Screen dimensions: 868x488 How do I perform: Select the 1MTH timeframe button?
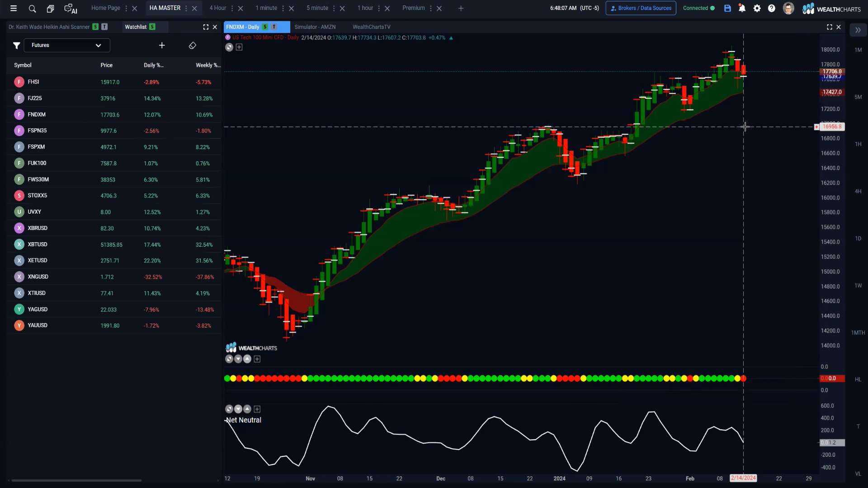pos(858,333)
